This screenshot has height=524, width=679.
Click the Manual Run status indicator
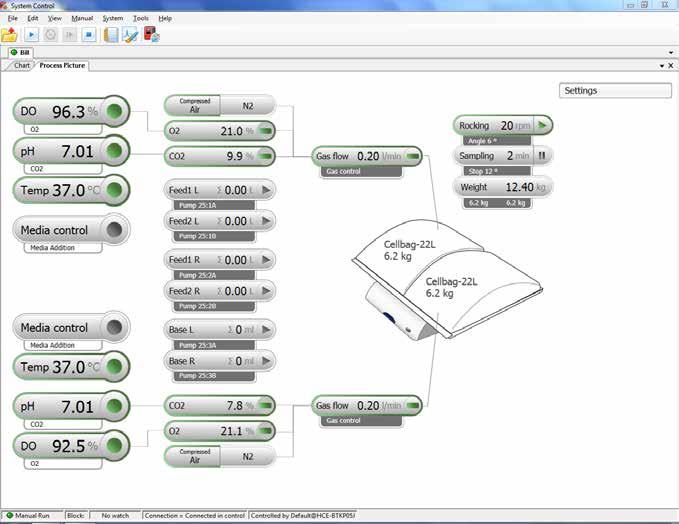29,515
